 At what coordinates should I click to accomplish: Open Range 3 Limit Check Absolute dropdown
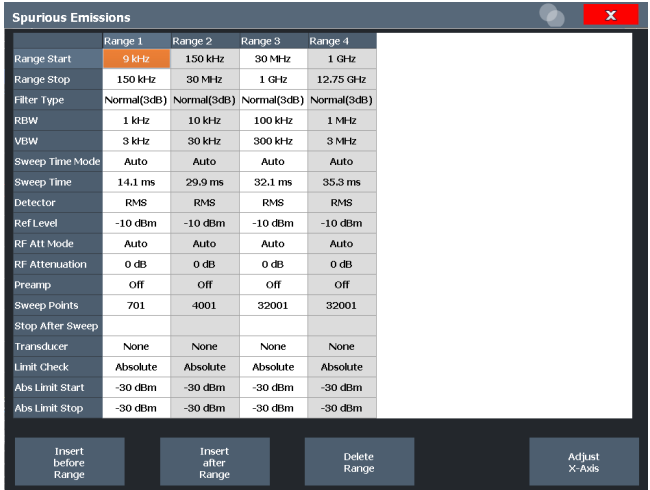[273, 367]
